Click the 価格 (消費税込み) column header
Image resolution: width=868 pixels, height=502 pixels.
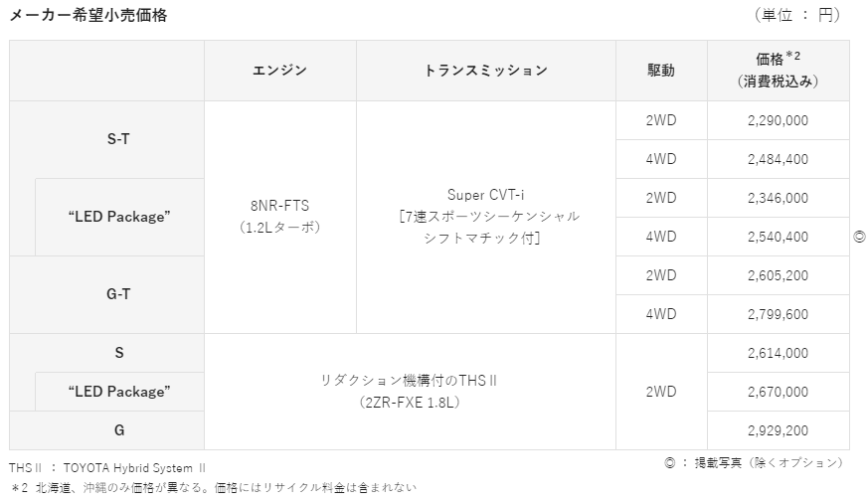tap(779, 71)
